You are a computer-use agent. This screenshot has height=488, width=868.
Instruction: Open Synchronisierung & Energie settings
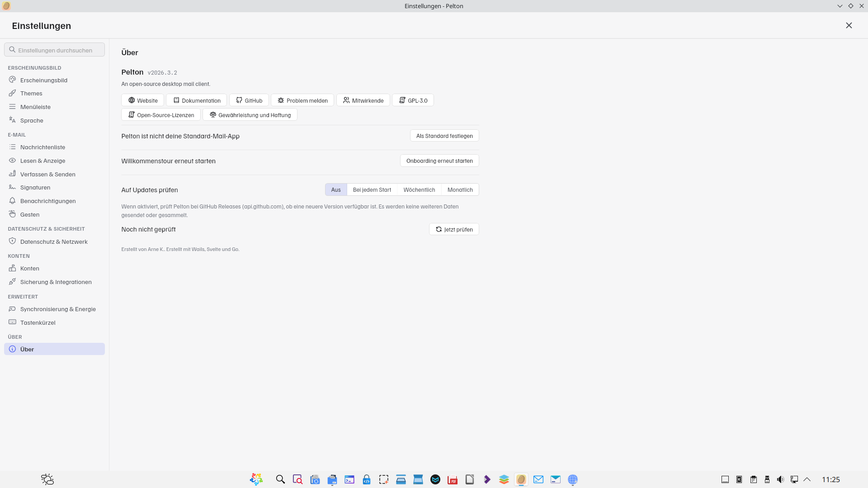click(54, 309)
